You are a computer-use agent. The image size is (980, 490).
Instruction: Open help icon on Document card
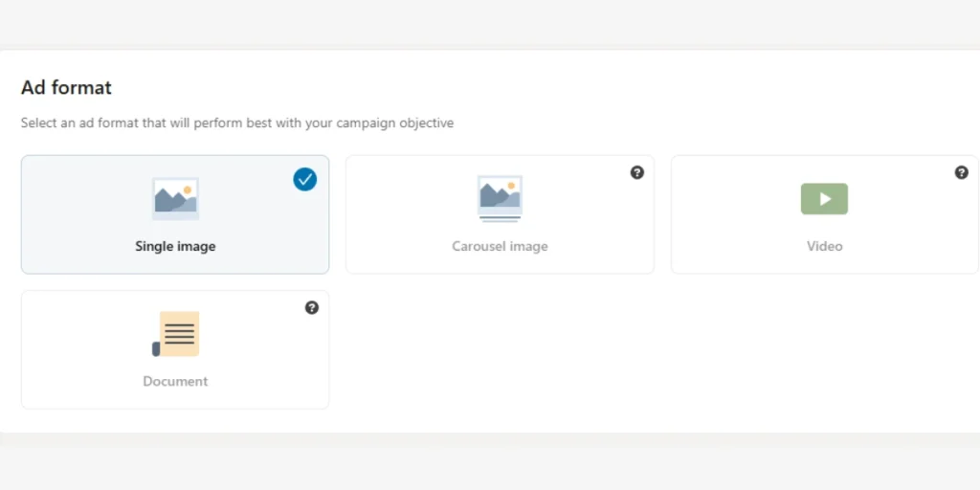pyautogui.click(x=312, y=307)
